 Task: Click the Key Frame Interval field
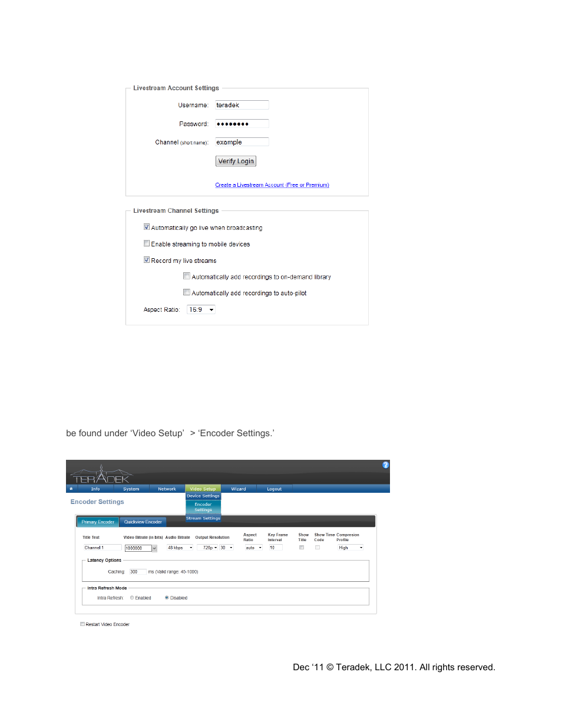[x=275, y=548]
